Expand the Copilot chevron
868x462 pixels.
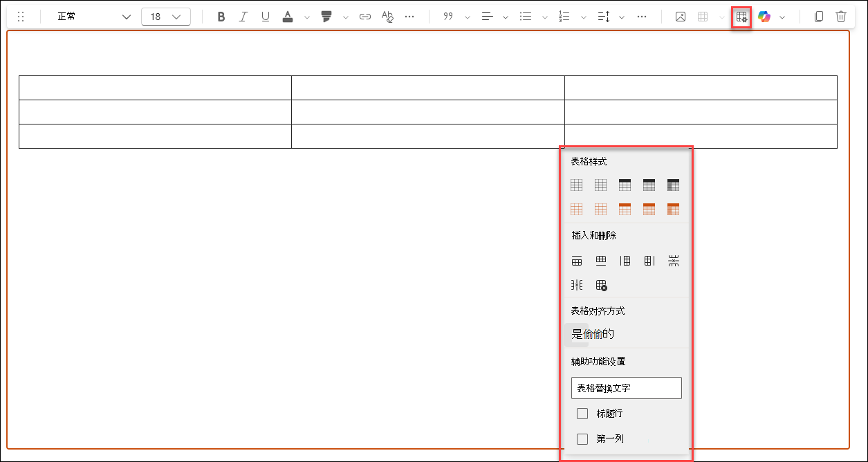782,17
